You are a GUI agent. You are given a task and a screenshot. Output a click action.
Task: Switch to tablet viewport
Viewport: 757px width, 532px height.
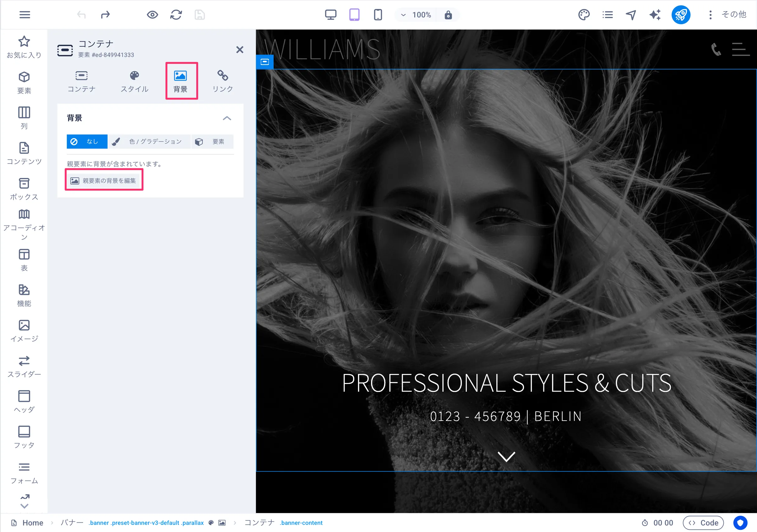(x=355, y=15)
